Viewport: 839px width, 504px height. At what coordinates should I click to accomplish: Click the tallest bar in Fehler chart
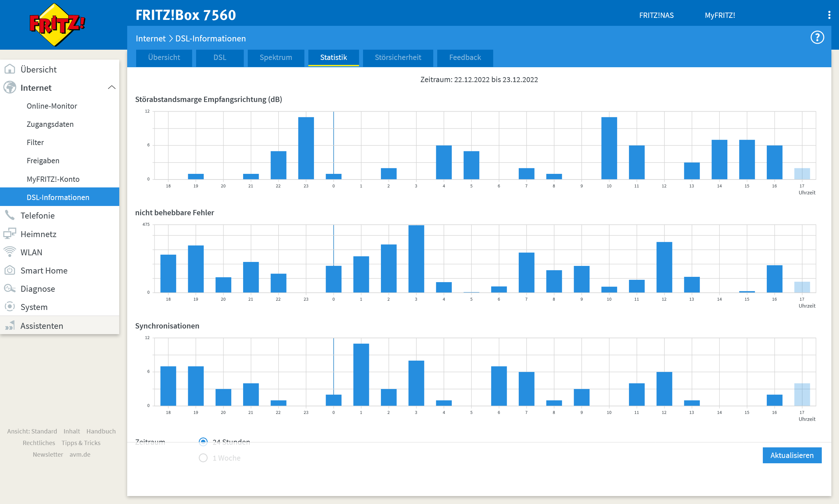click(416, 259)
